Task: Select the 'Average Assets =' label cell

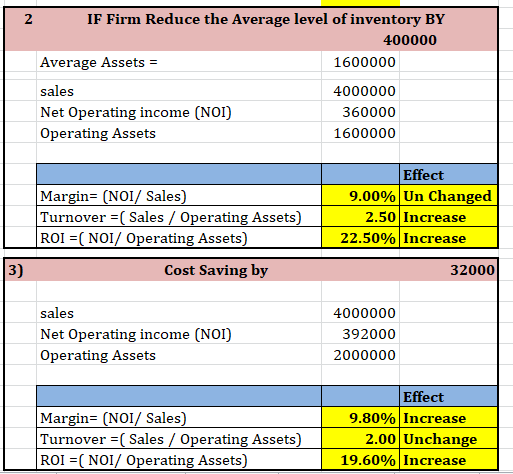Action: click(x=99, y=62)
